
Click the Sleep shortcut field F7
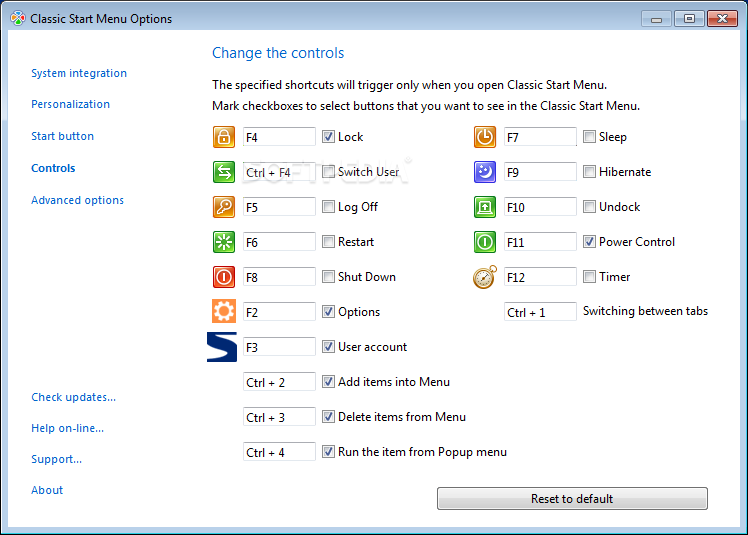540,137
